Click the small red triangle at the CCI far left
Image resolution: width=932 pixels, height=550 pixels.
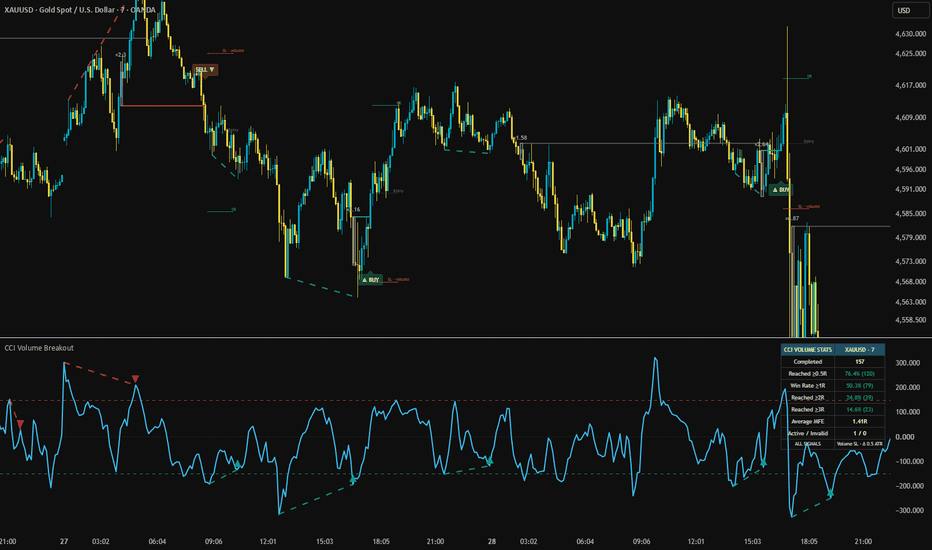pyautogui.click(x=20, y=424)
